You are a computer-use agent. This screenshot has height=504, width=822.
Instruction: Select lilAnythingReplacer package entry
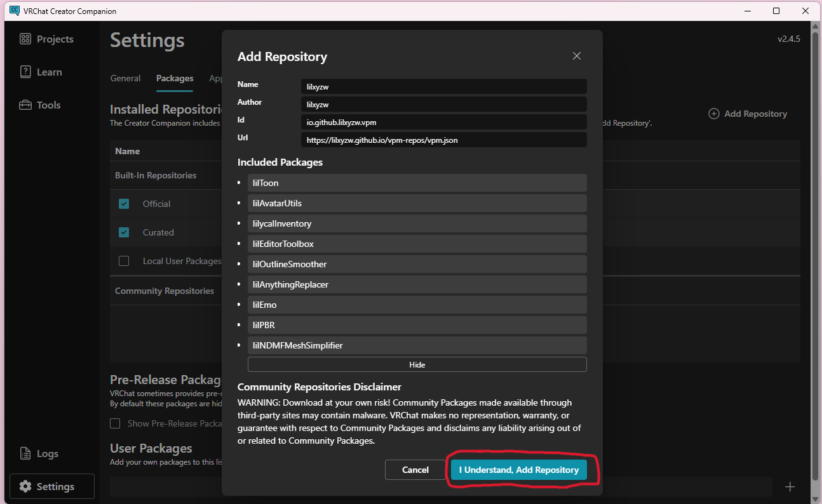pyautogui.click(x=417, y=284)
